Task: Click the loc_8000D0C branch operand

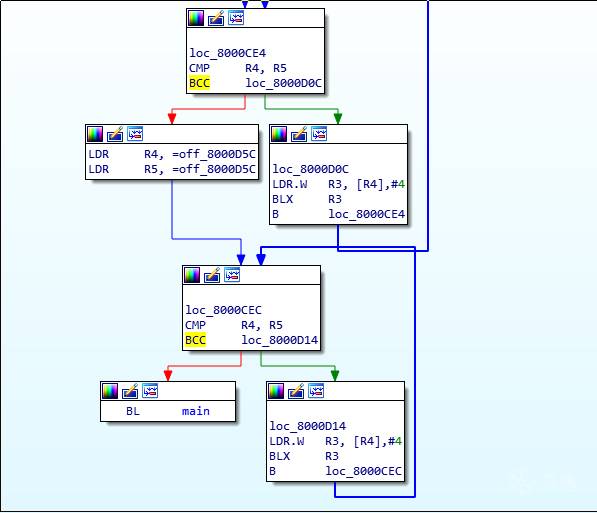Action: point(283,83)
